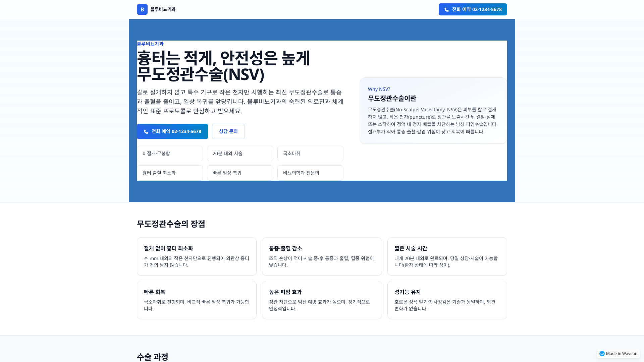Select the 비절개·무봉합 tag chip
The image size is (644, 362).
coord(170,153)
